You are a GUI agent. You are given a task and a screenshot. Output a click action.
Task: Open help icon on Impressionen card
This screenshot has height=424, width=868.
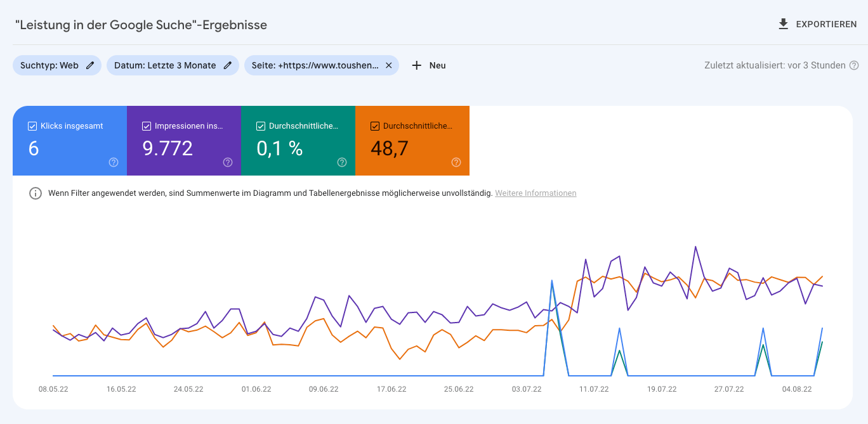tap(228, 162)
